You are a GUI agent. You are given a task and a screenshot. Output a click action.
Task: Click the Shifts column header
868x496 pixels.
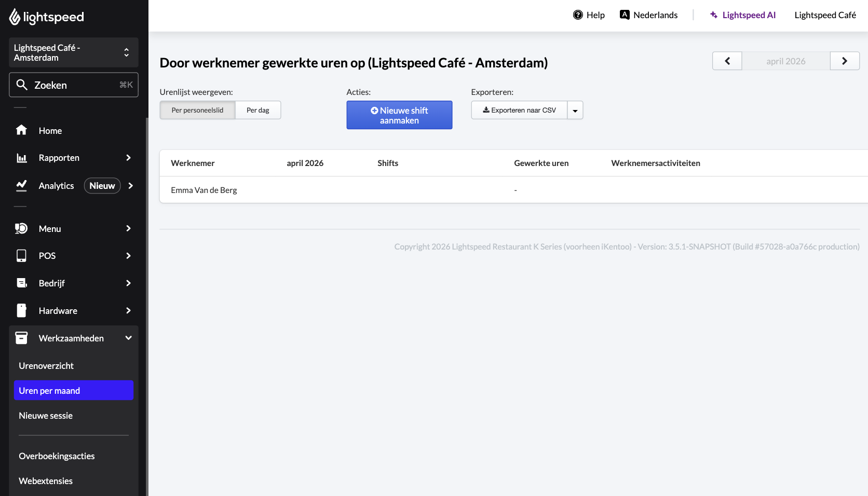(x=388, y=163)
